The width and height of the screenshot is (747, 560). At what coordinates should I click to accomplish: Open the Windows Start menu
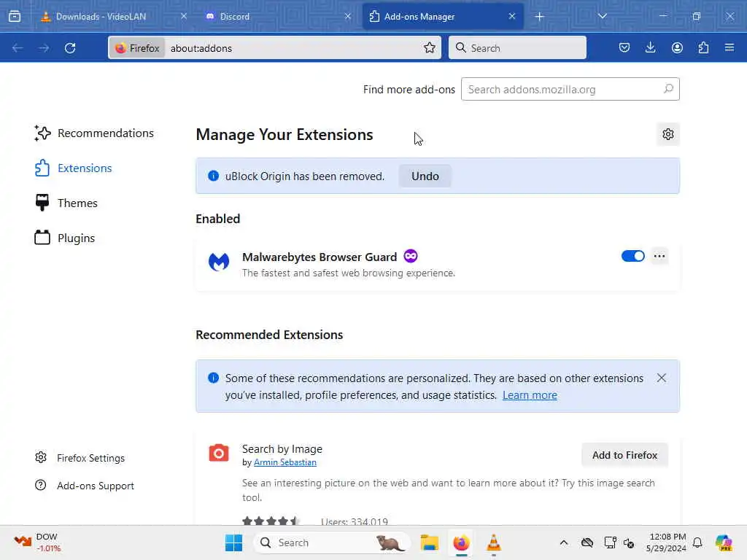point(233,542)
